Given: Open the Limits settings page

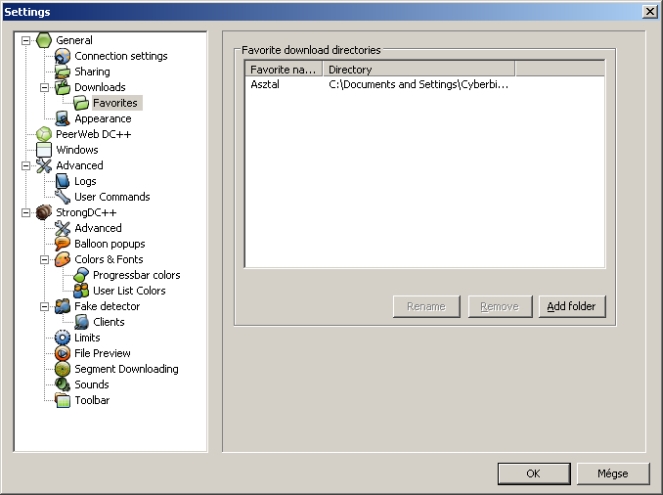Looking at the screenshot, I should 87,338.
